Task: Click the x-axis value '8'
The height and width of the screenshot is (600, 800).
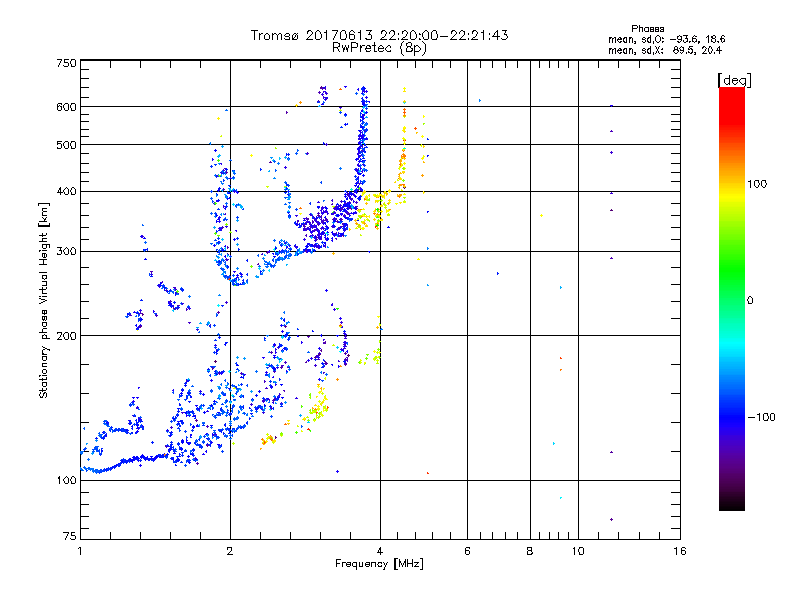Action: coord(530,551)
